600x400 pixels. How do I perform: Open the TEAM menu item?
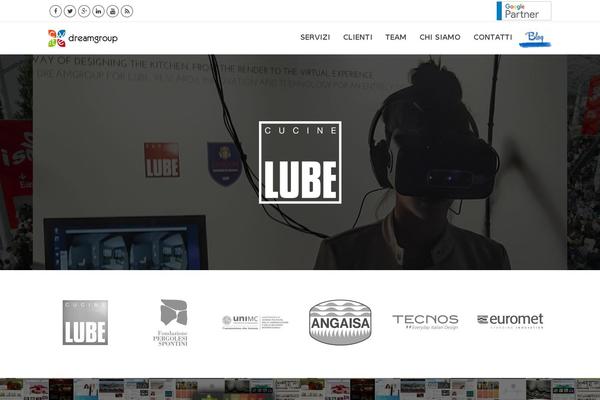pos(396,37)
